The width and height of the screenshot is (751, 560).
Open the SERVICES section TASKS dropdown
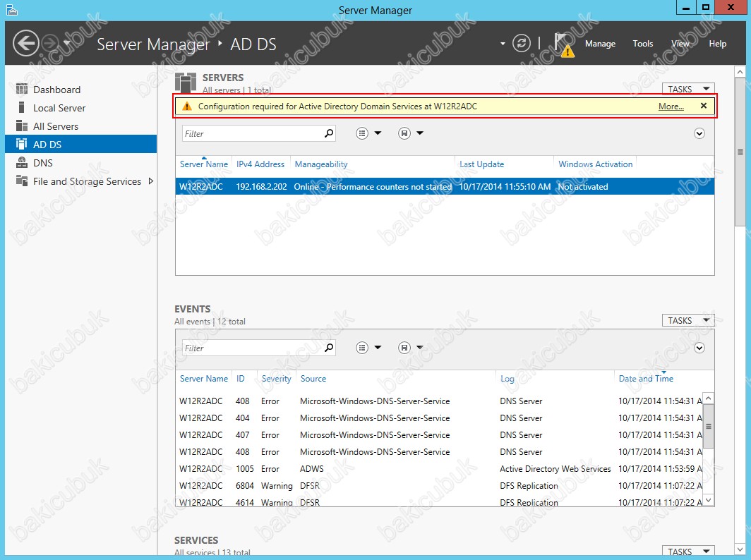coord(688,552)
